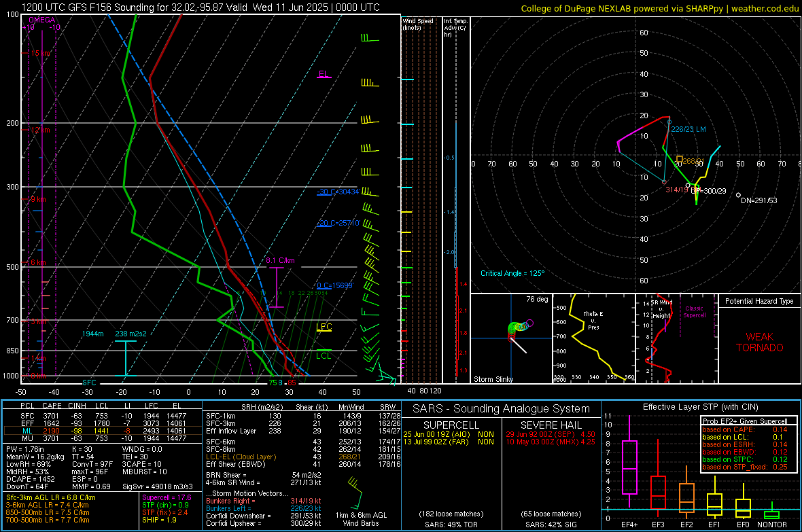
Task: Click the Bunkers left-mover circle near '226/23 LM'
Action: pos(669,122)
